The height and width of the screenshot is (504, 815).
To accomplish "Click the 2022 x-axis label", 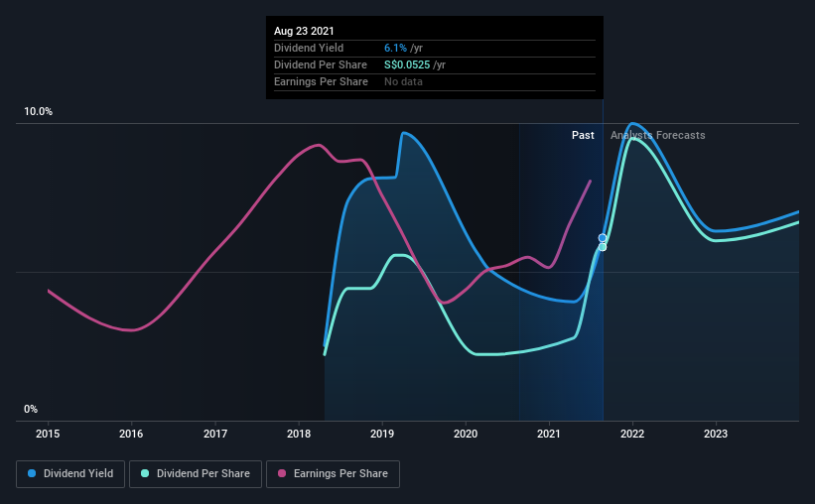I will coord(632,434).
